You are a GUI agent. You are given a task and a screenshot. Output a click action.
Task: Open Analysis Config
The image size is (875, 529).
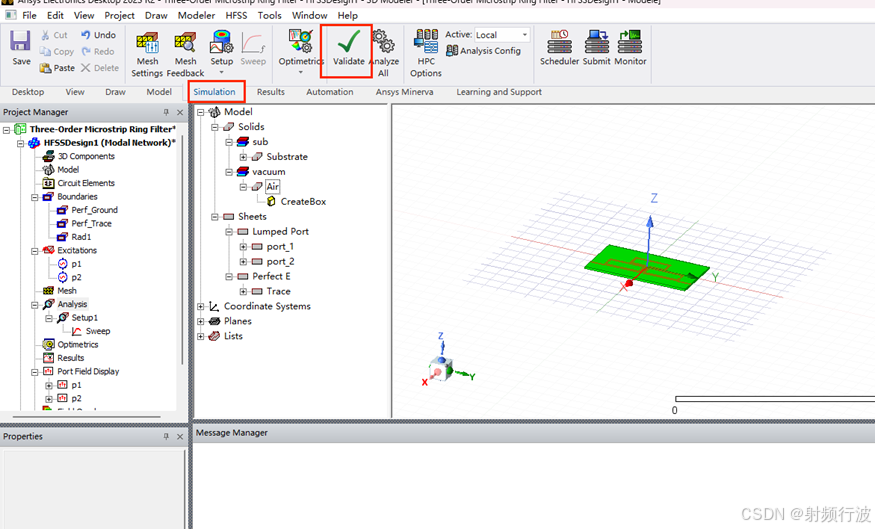483,51
